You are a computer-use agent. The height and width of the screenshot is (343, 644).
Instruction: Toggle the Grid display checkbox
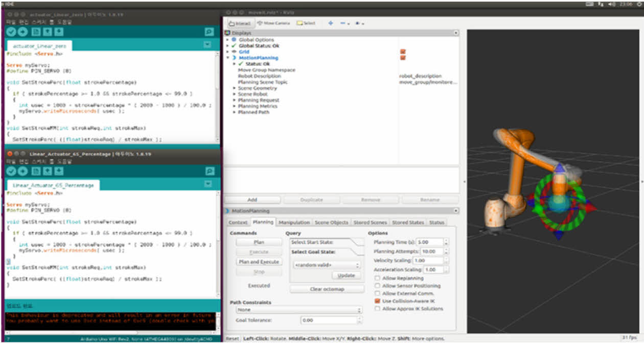tap(403, 52)
